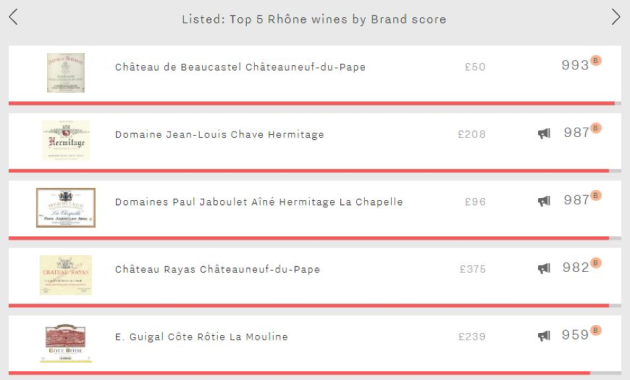The height and width of the screenshot is (380, 630).
Task: Click orange B badge next to 993
Action: (x=596, y=61)
